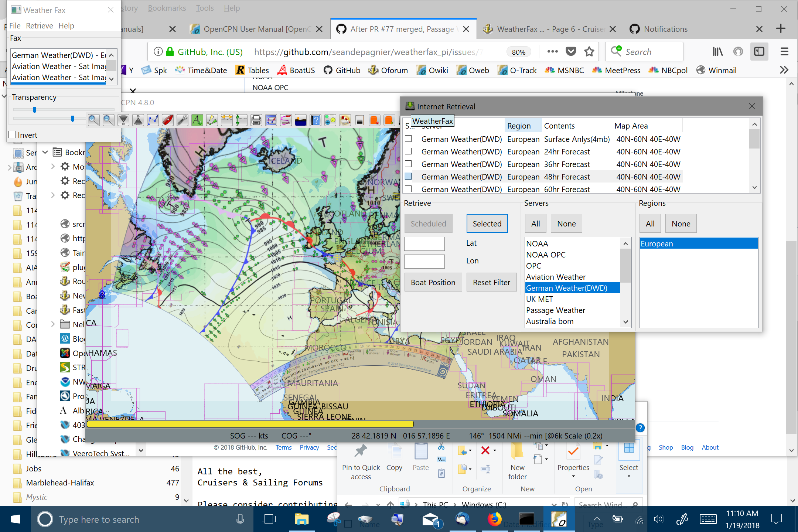Image resolution: width=798 pixels, height=532 pixels.
Task: Expand the Arc item in the folder tree
Action: 9,167
